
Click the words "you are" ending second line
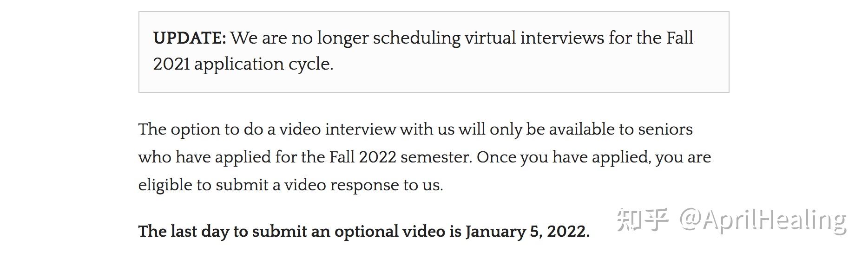[683, 157]
